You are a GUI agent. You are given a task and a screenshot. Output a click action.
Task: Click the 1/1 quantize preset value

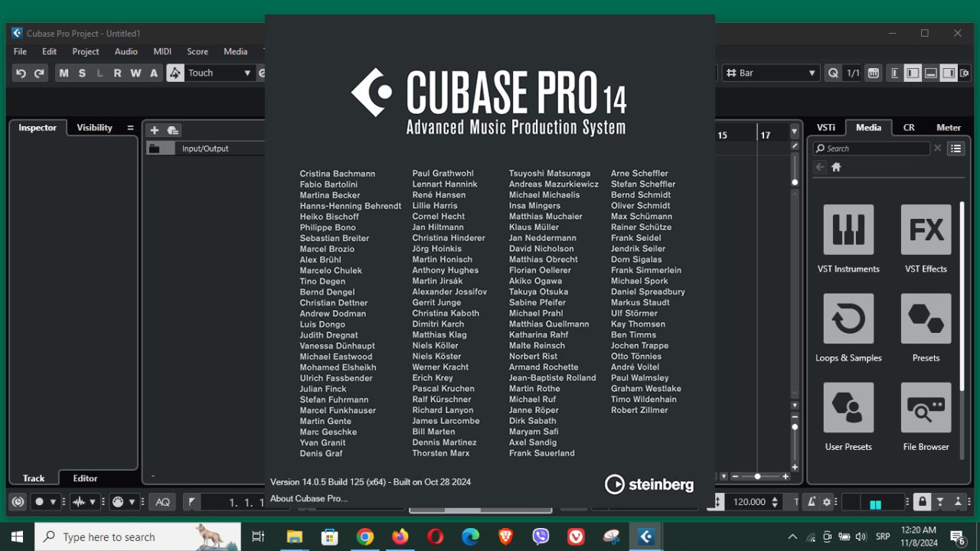tap(853, 73)
